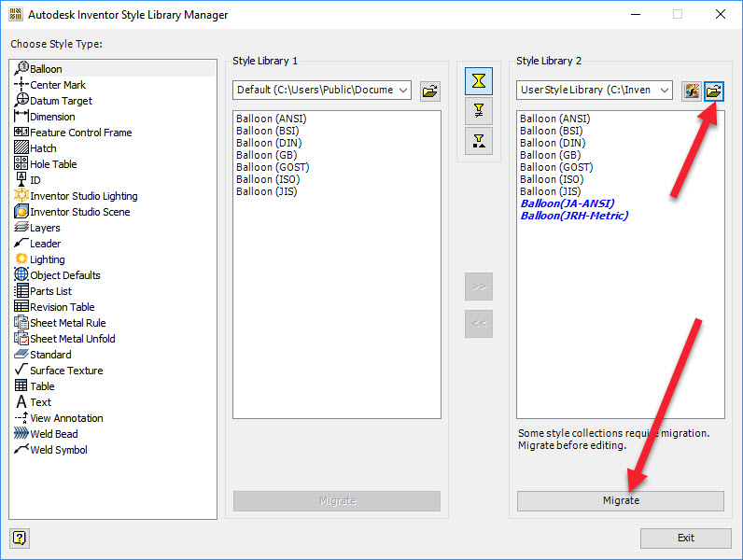The height and width of the screenshot is (560, 743).
Task: Select the Hole Table style type
Action: [46, 164]
